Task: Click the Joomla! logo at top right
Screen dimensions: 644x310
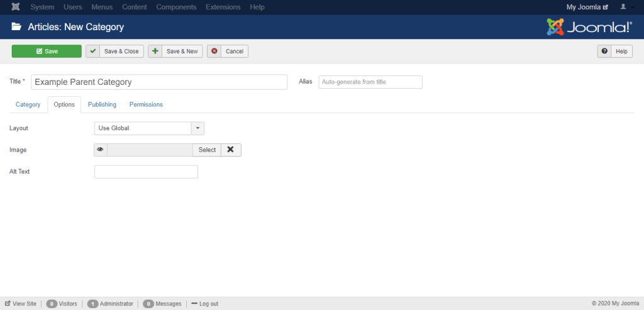Action: point(589,27)
